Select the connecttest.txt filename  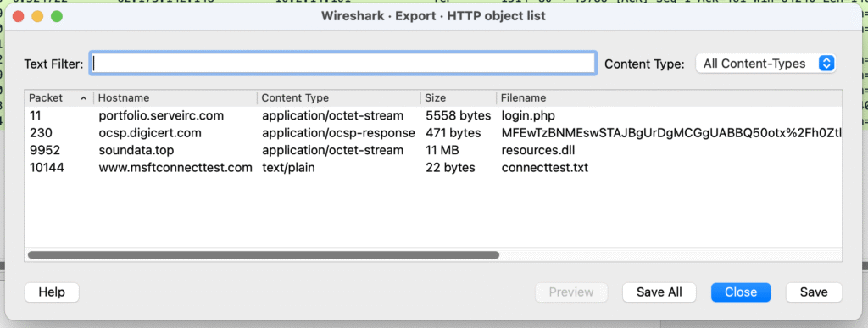point(545,167)
